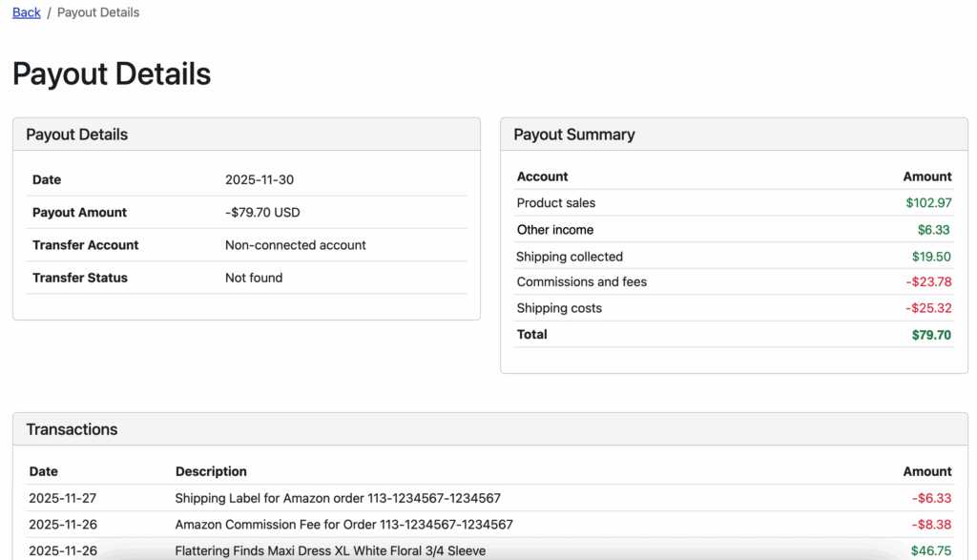Click the Shipping costs row label

(x=559, y=308)
